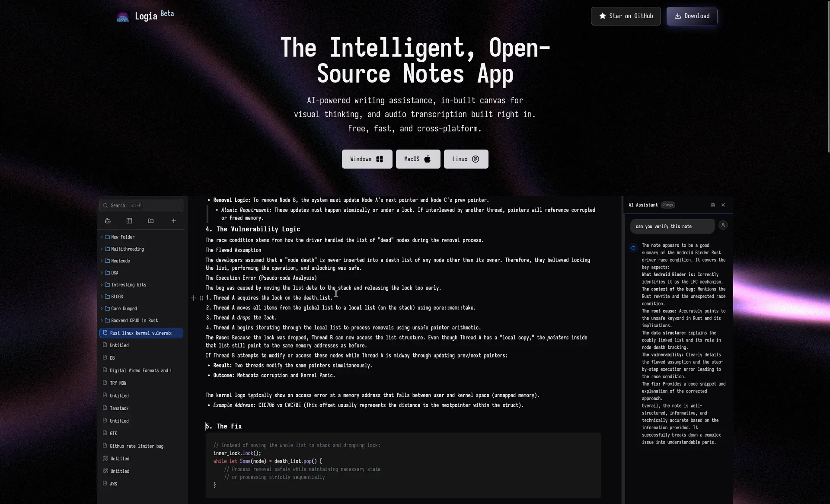The height and width of the screenshot is (504, 830).
Task: Expand the Multithreading folder chevron
Action: pos(102,249)
